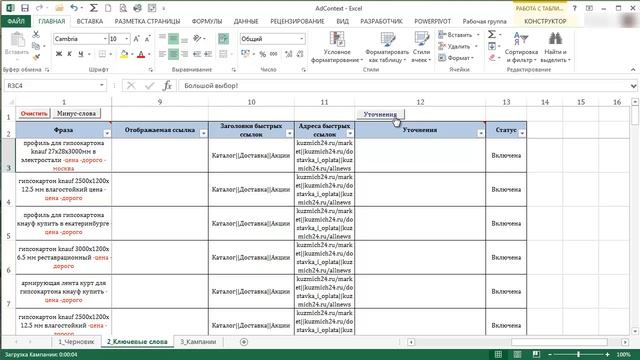640x360 pixels.
Task: Click the Paste (Вставить) clipboard icon
Action: coord(17,40)
